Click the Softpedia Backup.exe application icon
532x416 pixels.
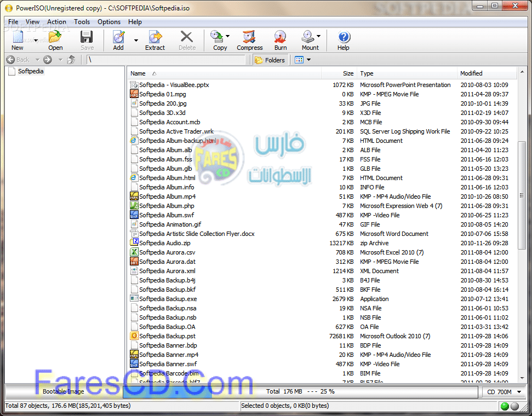tap(134, 298)
